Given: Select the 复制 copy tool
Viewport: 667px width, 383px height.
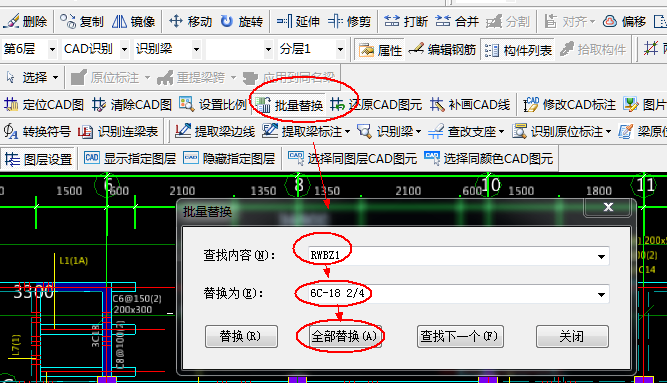Looking at the screenshot, I should tap(82, 21).
